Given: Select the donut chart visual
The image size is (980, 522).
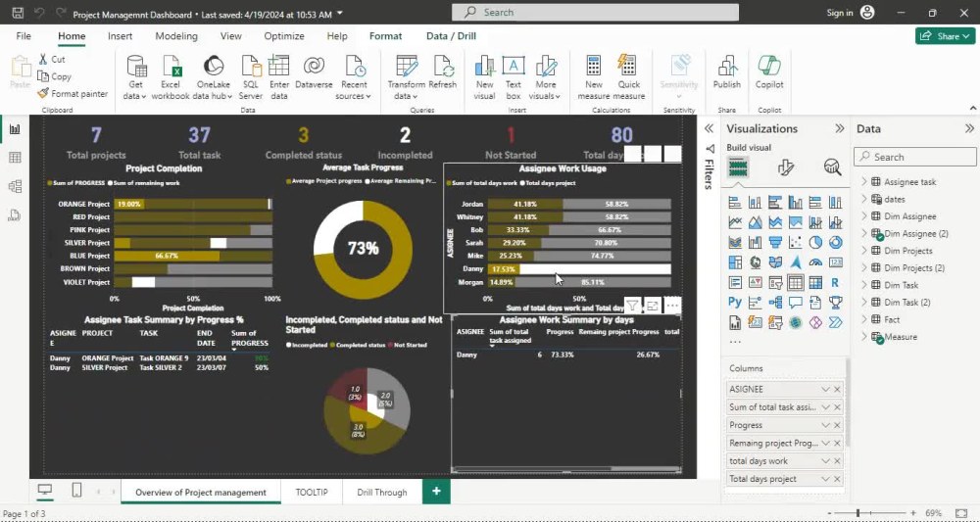Looking at the screenshot, I should (x=835, y=242).
